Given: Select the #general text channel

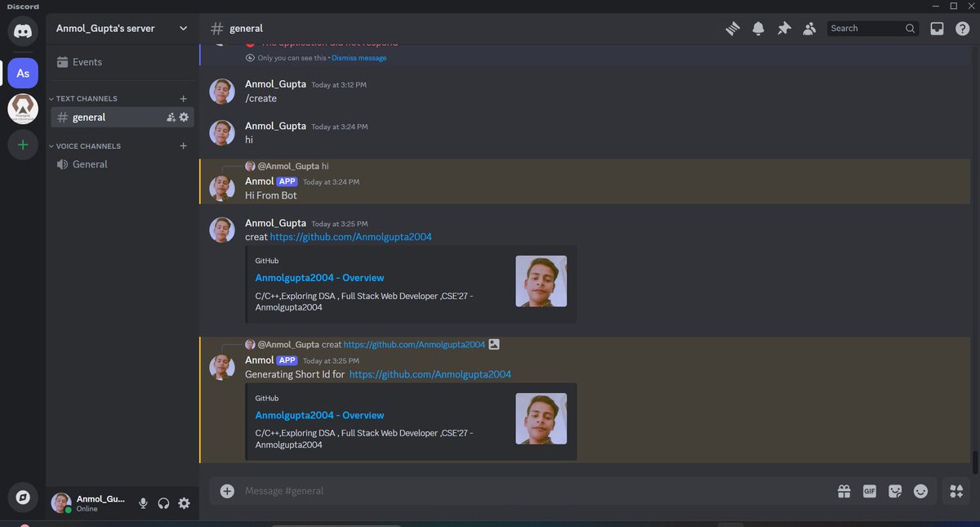Looking at the screenshot, I should [x=122, y=118].
